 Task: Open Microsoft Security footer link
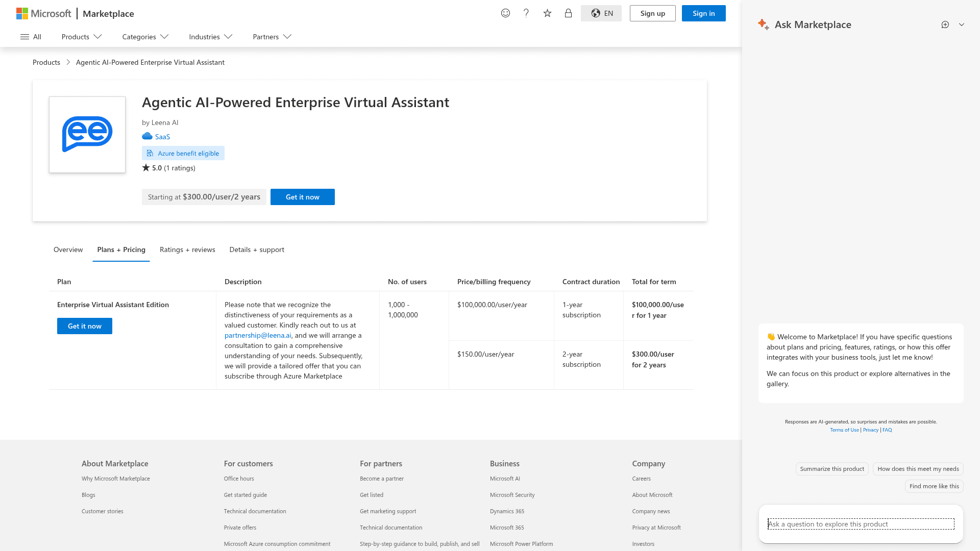tap(512, 495)
